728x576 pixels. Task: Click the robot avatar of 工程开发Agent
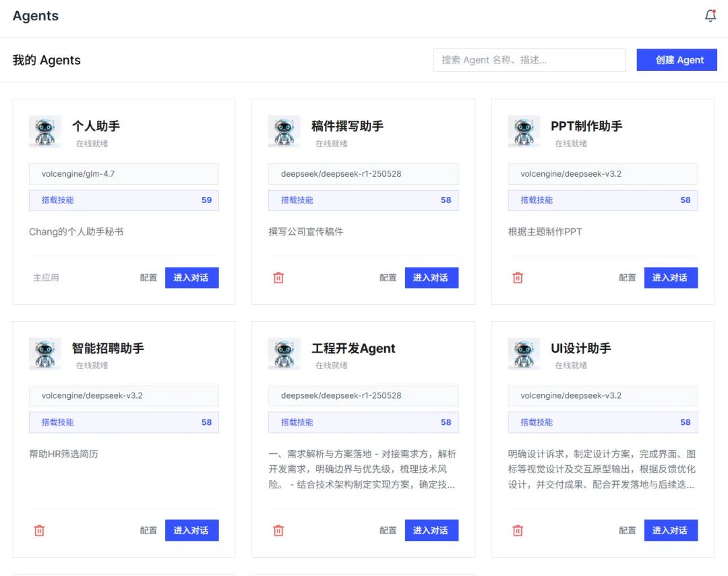tap(284, 353)
